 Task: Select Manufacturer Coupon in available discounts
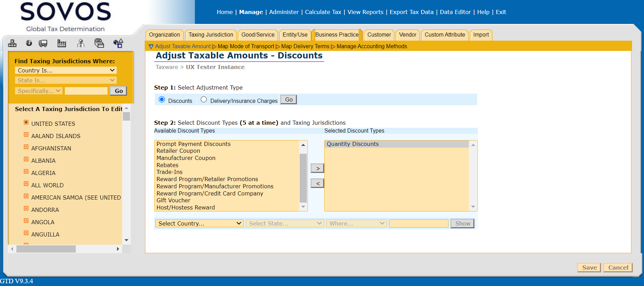tap(186, 158)
